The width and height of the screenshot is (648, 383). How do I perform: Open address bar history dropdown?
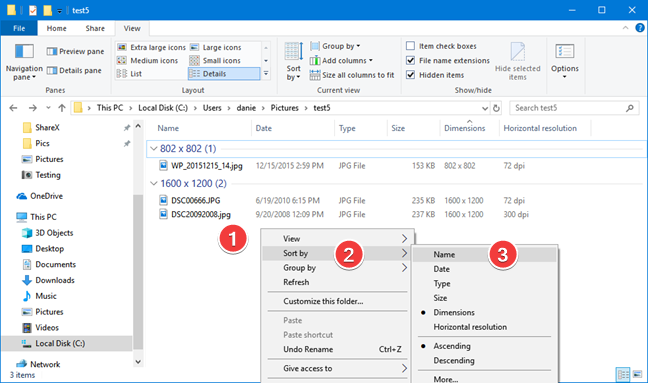485,108
